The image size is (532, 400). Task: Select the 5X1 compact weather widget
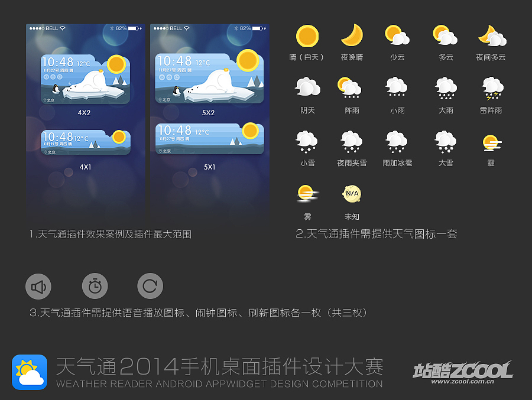pyautogui.click(x=209, y=139)
